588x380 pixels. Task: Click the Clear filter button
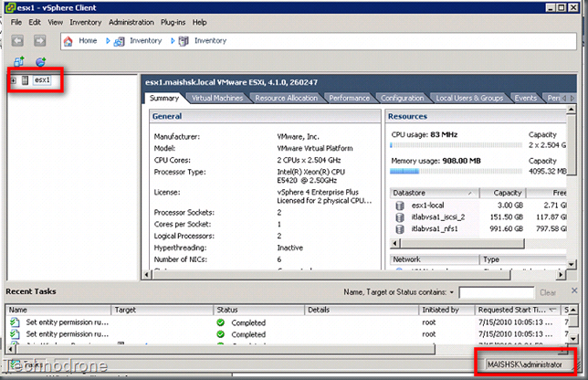548,292
